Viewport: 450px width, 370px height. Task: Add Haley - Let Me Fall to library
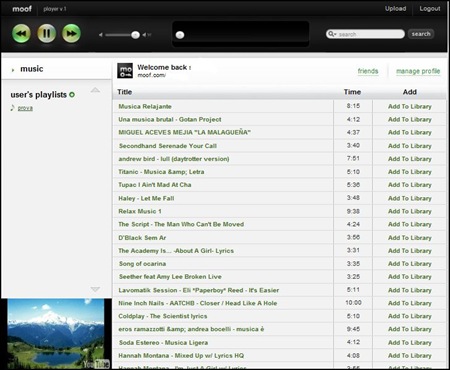coord(410,198)
